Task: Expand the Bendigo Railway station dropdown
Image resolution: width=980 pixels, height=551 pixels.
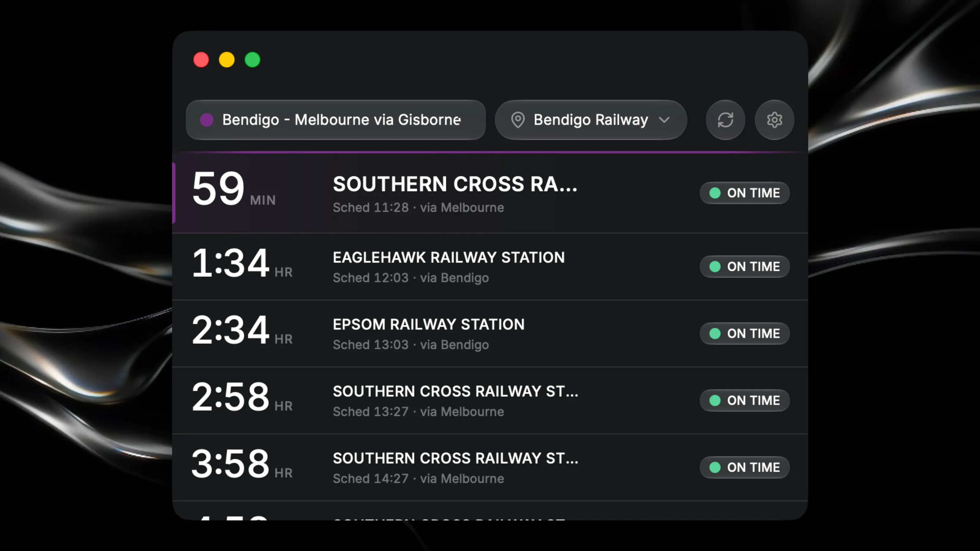Action: click(x=591, y=120)
